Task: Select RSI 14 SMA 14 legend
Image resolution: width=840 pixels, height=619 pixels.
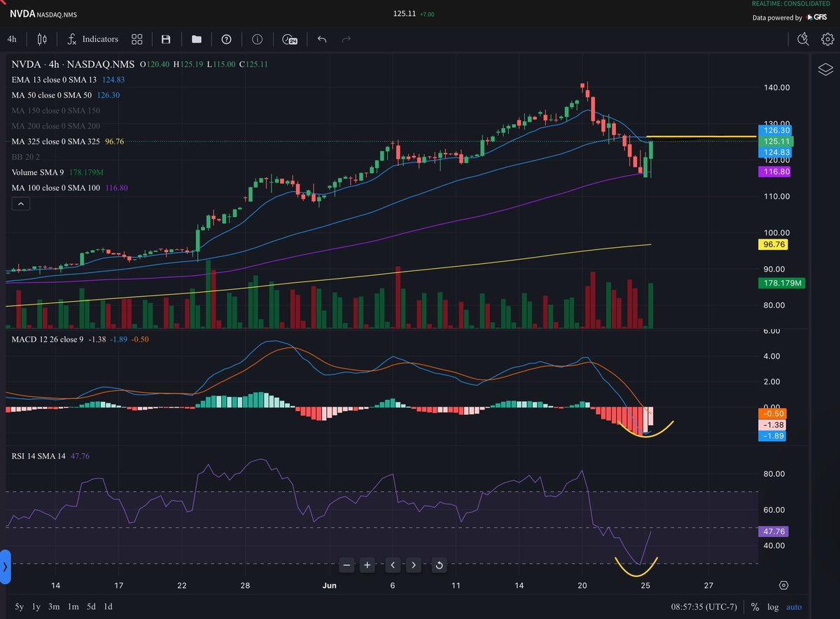Action: pyautogui.click(x=50, y=456)
